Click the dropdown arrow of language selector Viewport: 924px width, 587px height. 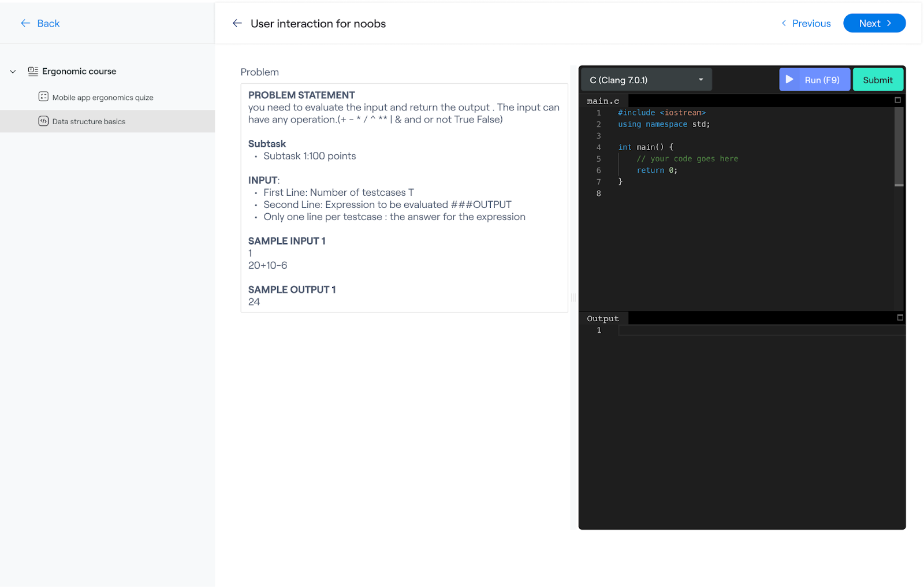(x=701, y=80)
